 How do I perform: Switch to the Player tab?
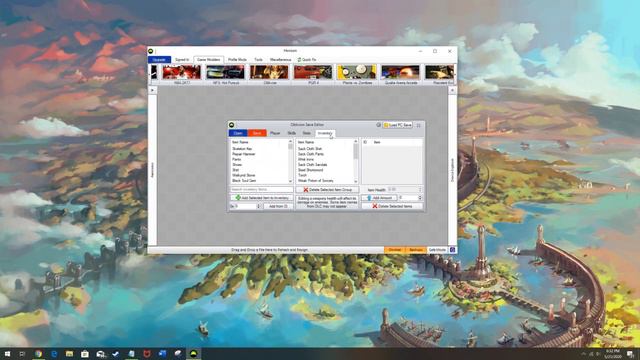click(275, 133)
